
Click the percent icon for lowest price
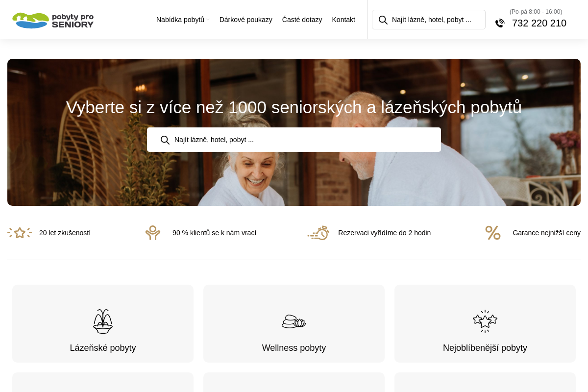coord(493,233)
